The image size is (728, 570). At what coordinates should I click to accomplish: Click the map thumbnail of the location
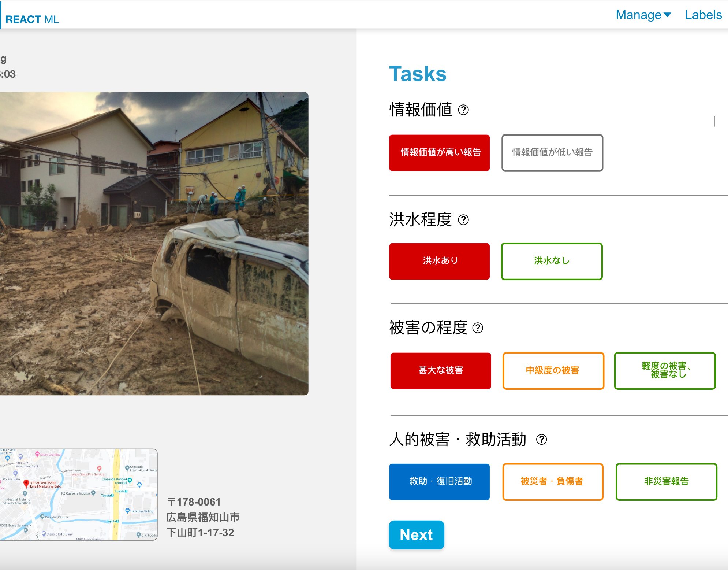(79, 495)
